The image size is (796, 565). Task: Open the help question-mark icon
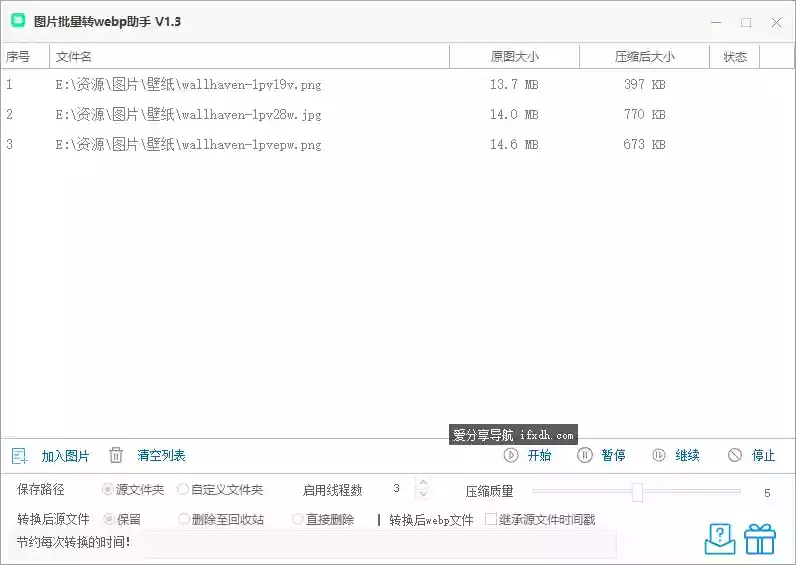(720, 539)
